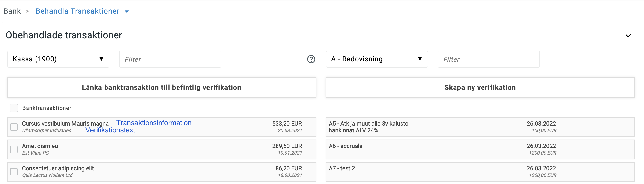Click the Verifikationstext label
This screenshot has width=644, height=184.
point(110,130)
